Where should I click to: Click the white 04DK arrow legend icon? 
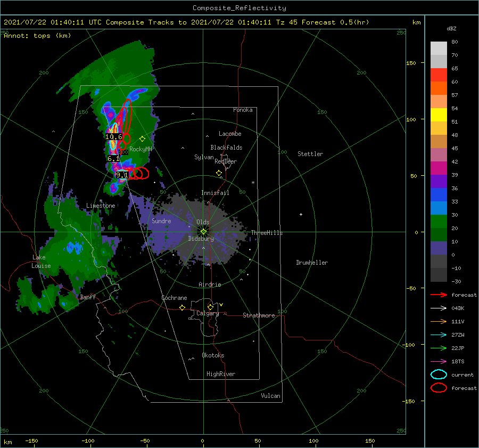coord(439,308)
